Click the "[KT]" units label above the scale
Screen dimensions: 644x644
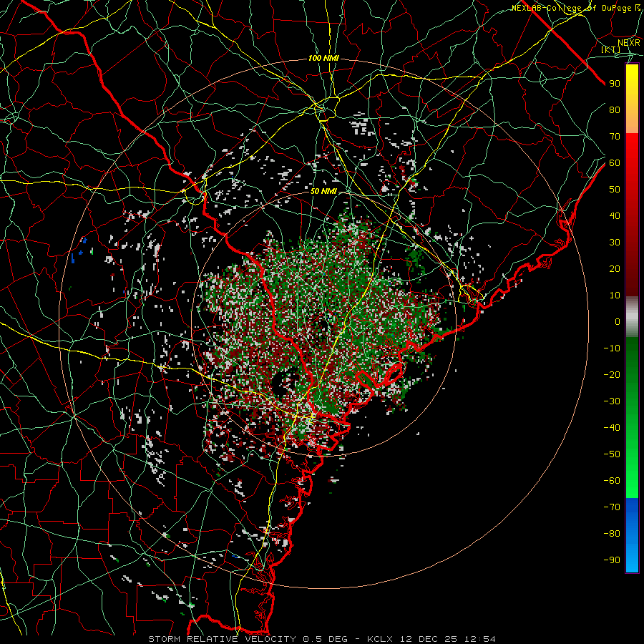click(x=611, y=49)
